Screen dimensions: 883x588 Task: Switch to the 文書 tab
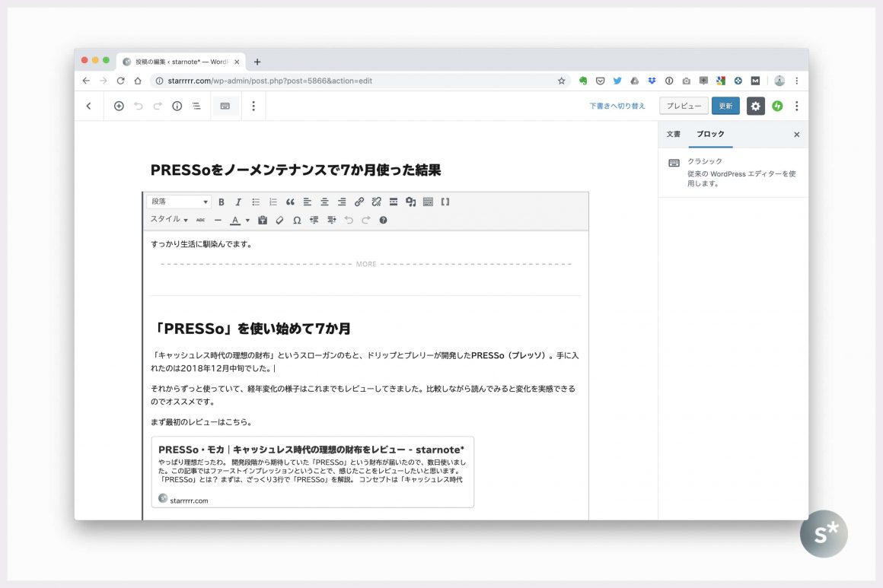click(x=674, y=134)
